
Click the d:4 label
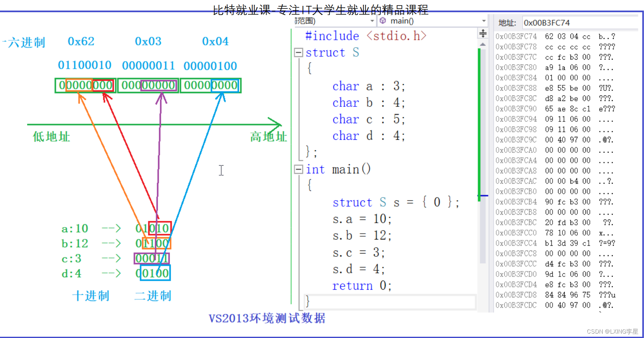pos(72,274)
